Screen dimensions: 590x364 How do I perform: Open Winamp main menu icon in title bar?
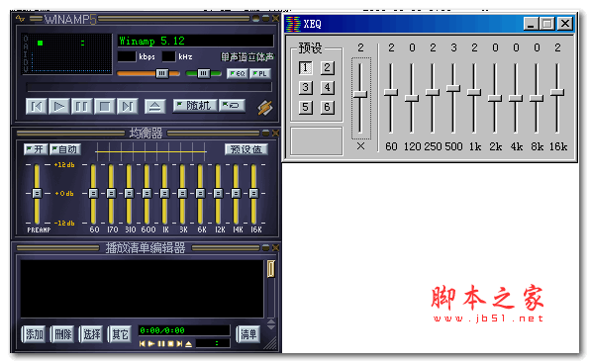coord(21,19)
